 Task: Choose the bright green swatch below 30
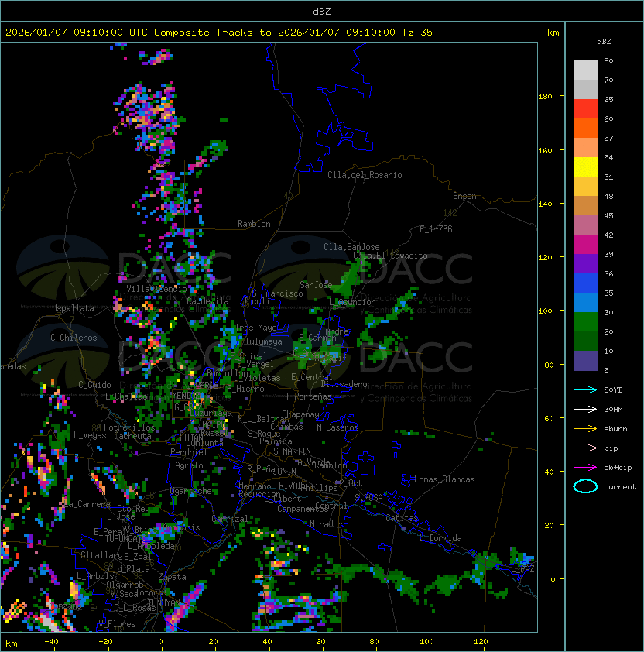pyautogui.click(x=585, y=321)
